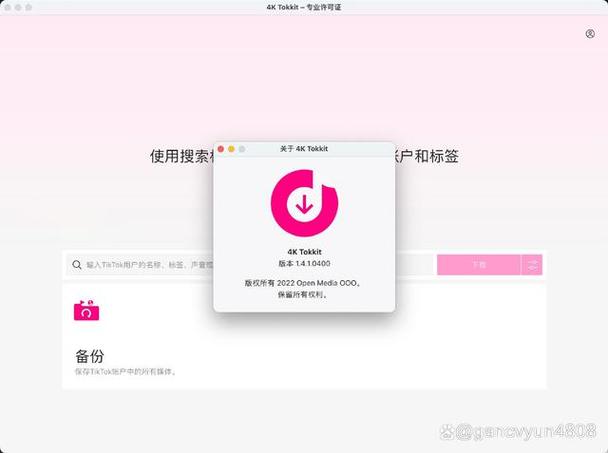Image resolution: width=608 pixels, height=453 pixels.
Task: Click the 4K Tokkit name label in dialog
Action: [x=304, y=252]
